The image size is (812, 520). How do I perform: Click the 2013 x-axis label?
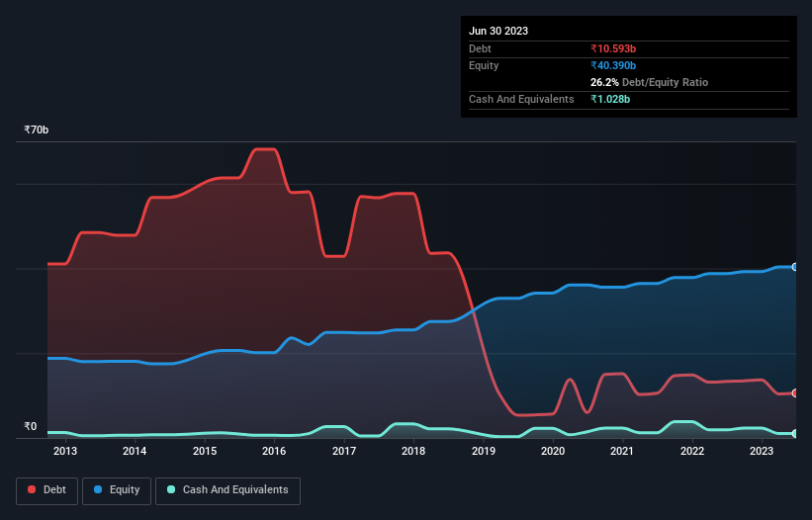pos(65,451)
